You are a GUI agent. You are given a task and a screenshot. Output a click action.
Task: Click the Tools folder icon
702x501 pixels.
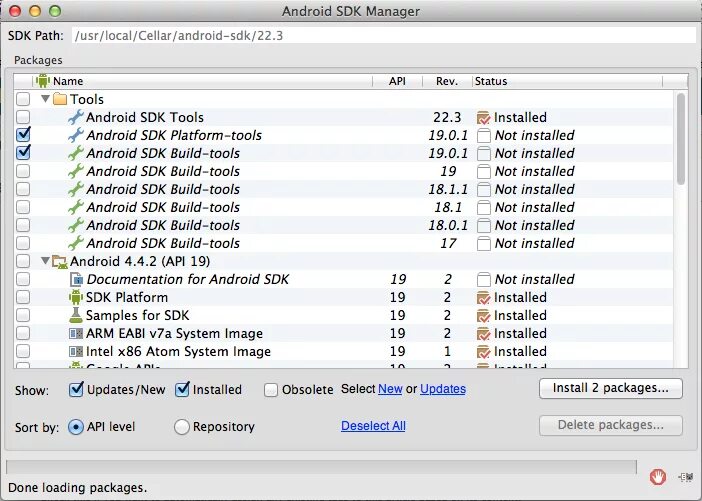pyautogui.click(x=59, y=99)
